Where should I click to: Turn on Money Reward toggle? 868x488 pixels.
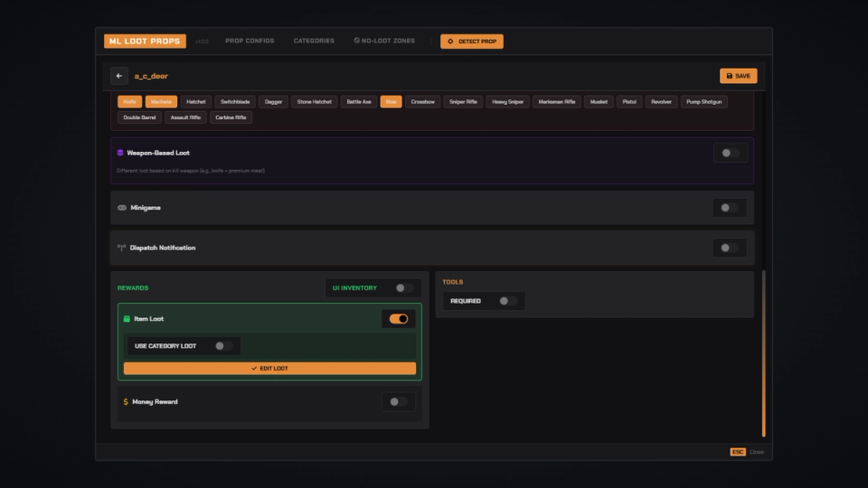tap(398, 401)
